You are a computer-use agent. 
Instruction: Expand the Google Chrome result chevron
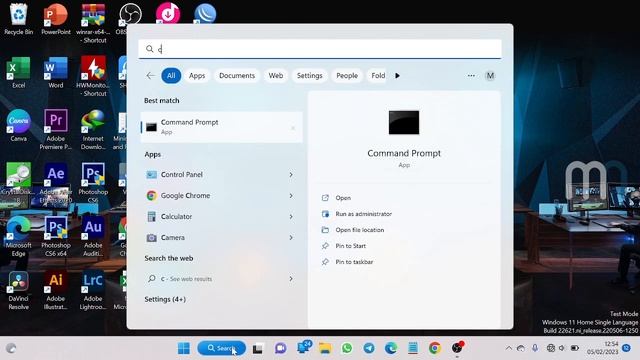pyautogui.click(x=291, y=196)
